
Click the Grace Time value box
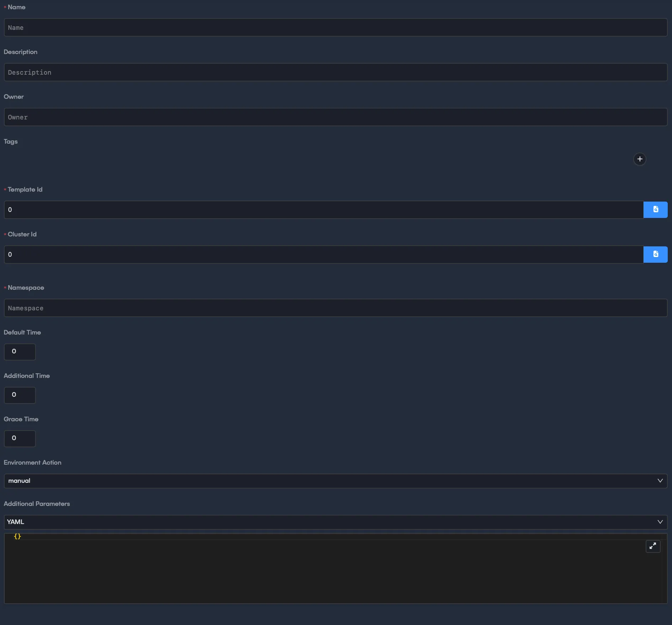(20, 438)
